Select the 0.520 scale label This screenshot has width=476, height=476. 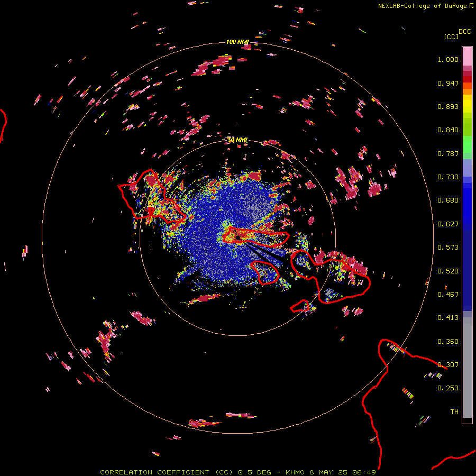[448, 271]
